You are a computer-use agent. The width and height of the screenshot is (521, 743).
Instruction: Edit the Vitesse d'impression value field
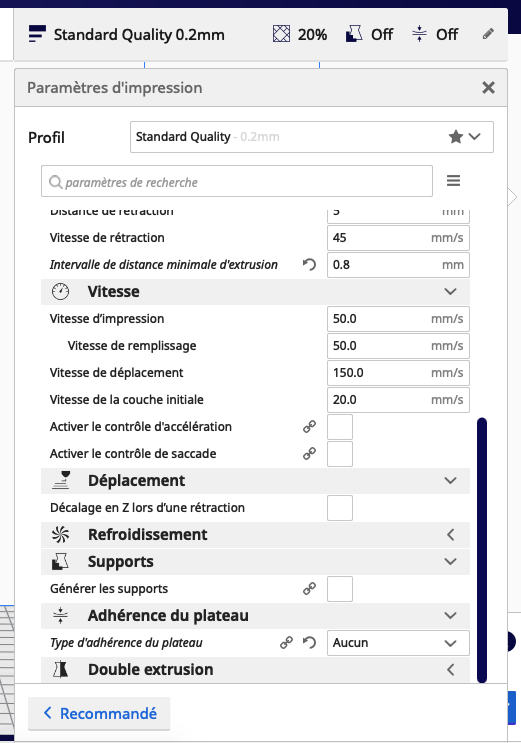(x=398, y=318)
